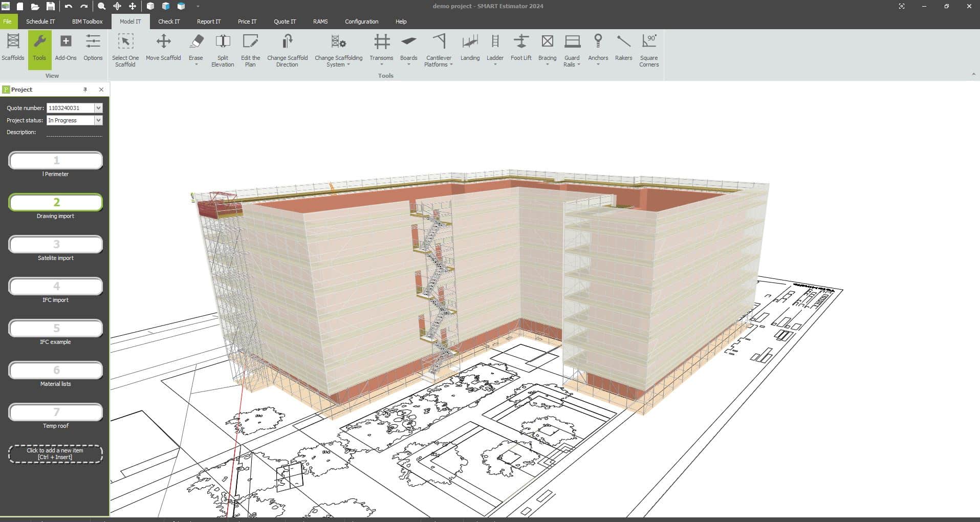Open the Quote number dropdown
The width and height of the screenshot is (980, 522).
point(99,108)
